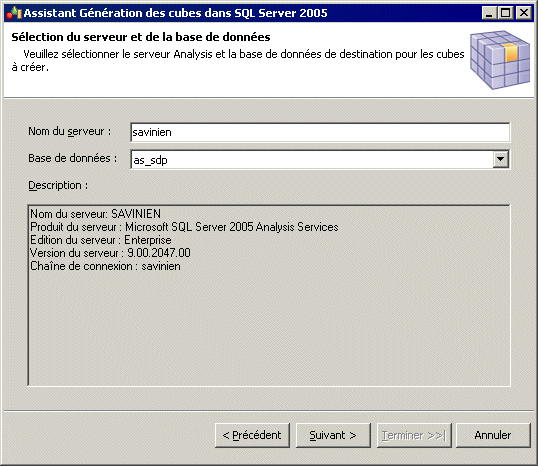Close the cube generation wizard
Viewport: 538px width, 466px height.
[x=524, y=13]
